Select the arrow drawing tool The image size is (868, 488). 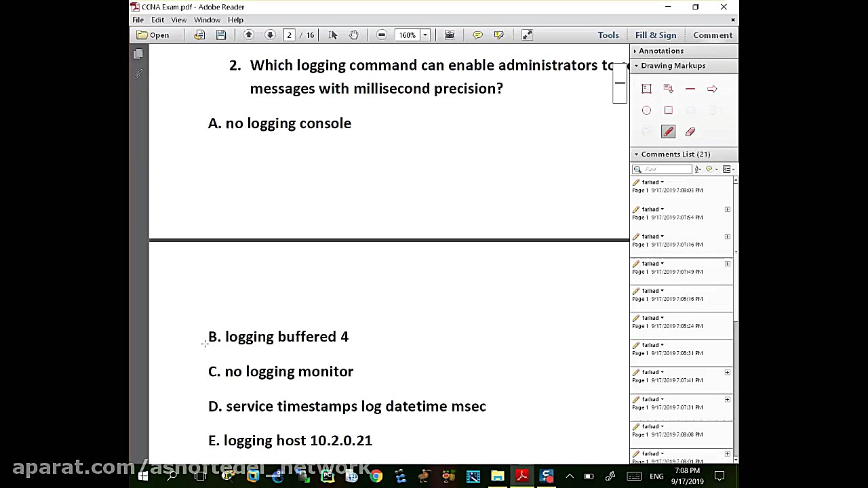click(712, 89)
